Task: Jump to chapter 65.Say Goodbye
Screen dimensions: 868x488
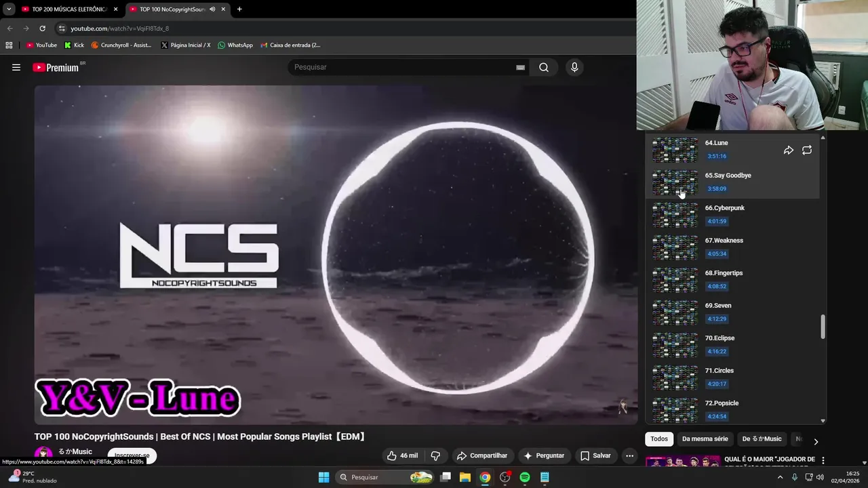Action: [x=728, y=176]
